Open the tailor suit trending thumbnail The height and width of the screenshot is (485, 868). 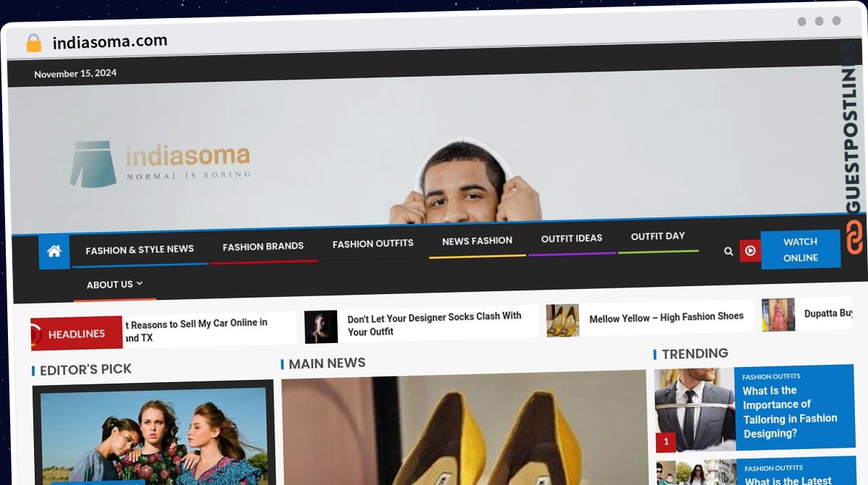(x=694, y=410)
